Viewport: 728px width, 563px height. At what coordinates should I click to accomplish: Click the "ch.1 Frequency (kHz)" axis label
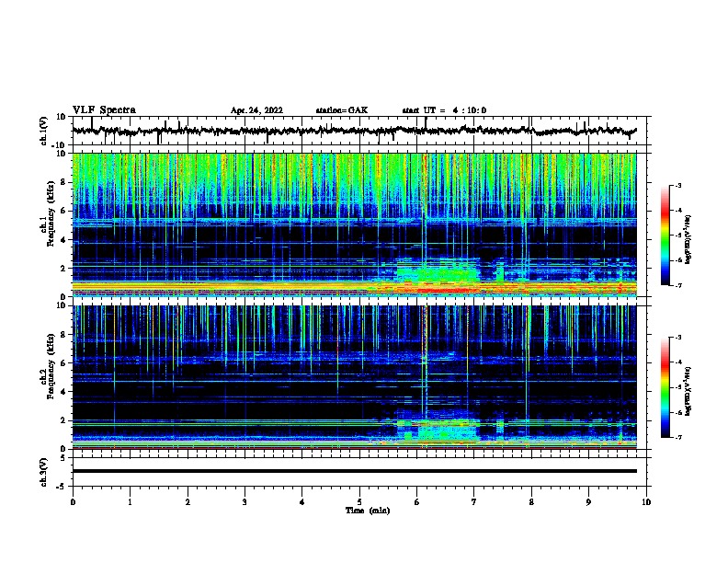(x=49, y=214)
